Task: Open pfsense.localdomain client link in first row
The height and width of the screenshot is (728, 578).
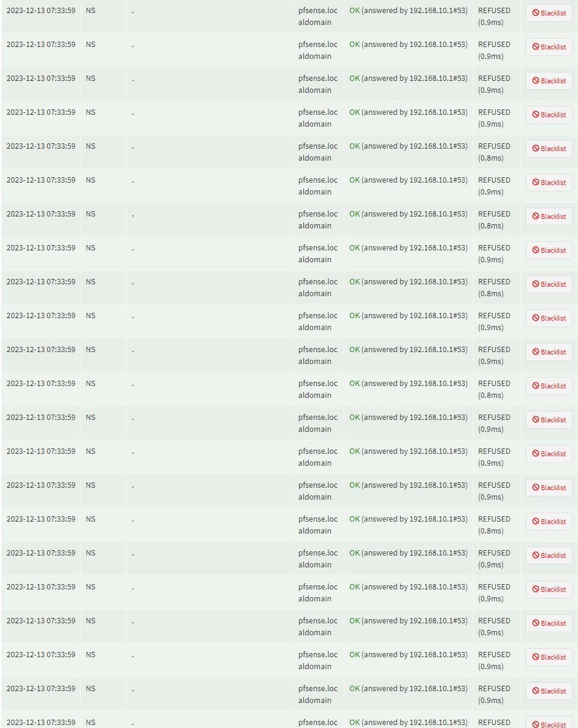Action: (318, 16)
